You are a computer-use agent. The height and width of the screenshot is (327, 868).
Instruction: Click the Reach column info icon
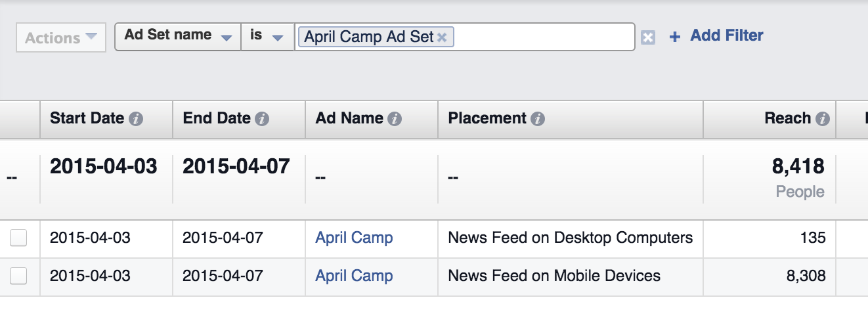click(822, 119)
